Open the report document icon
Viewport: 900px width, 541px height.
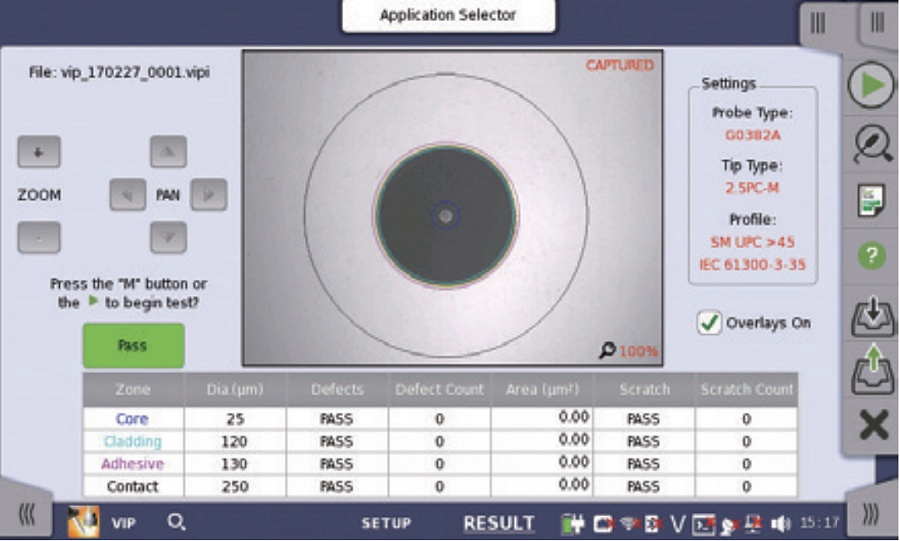pos(871,200)
